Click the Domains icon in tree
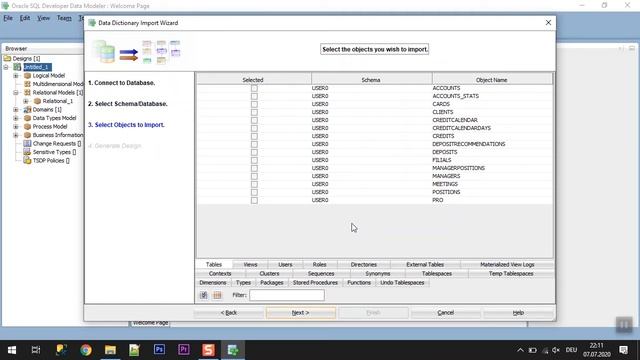Screen dimensions: 640x360 [27, 110]
